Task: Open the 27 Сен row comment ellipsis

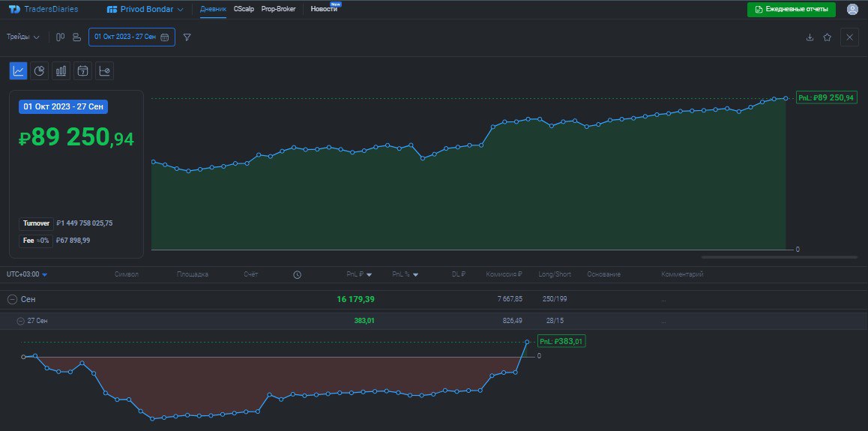Action: pos(663,322)
